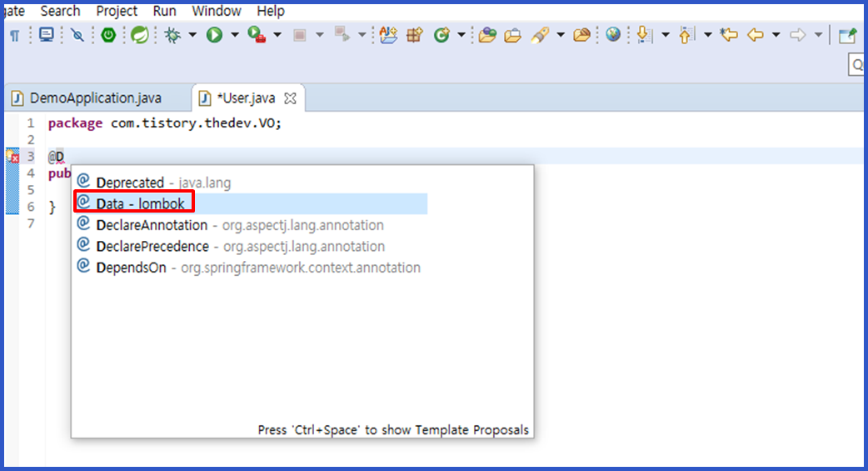Click line number 2 in gutter
This screenshot has width=868, height=471.
(x=31, y=140)
